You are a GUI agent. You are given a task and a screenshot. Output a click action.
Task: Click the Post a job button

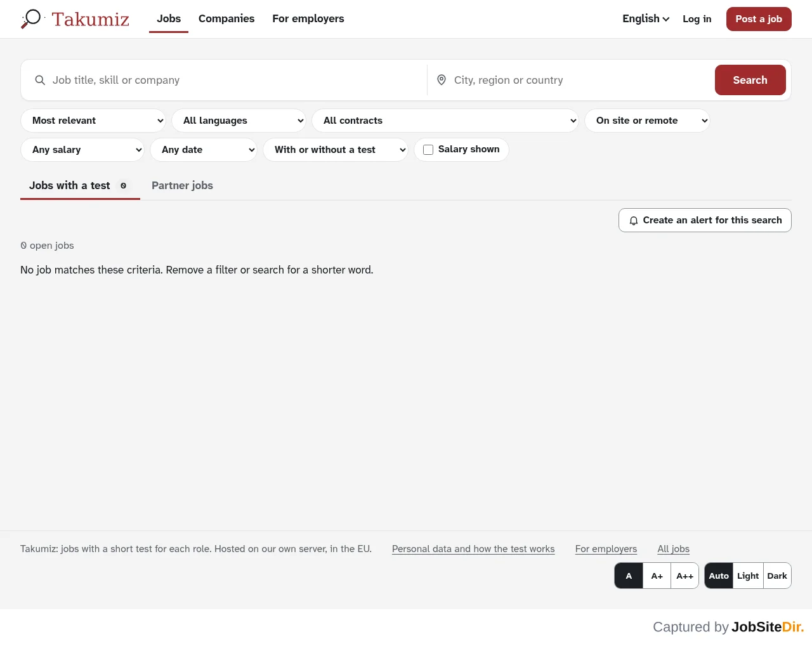[x=759, y=19]
